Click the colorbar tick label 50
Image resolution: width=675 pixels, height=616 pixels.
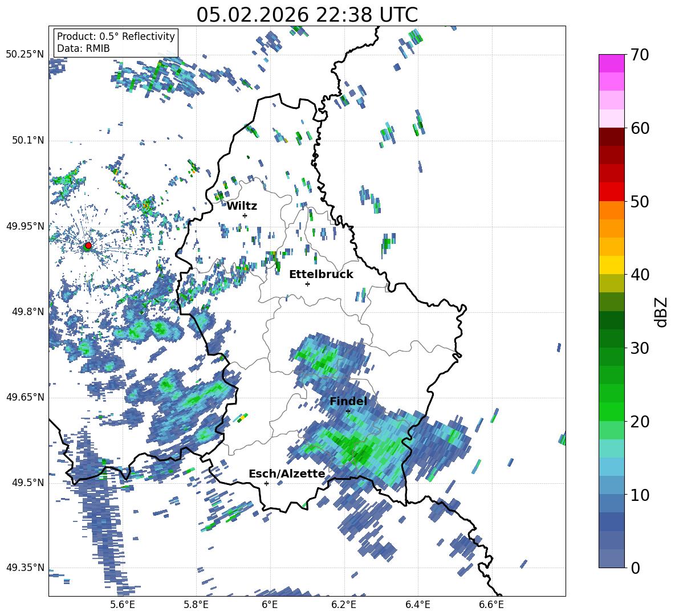coord(640,202)
